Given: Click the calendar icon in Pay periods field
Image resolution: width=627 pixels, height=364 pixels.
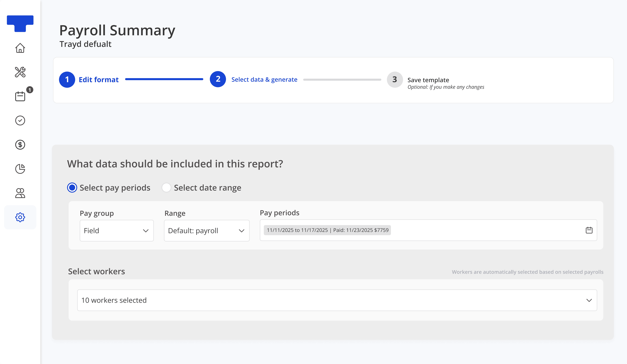Looking at the screenshot, I should tap(589, 230).
